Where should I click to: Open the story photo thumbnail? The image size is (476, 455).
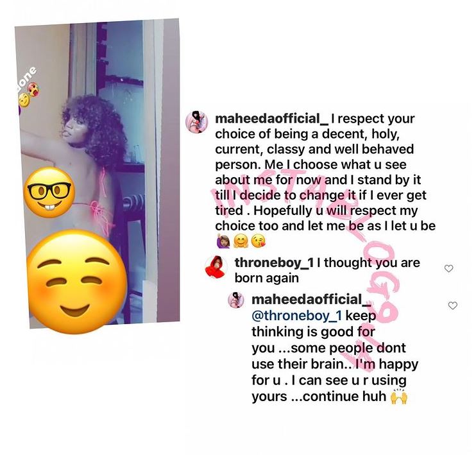coord(97,173)
